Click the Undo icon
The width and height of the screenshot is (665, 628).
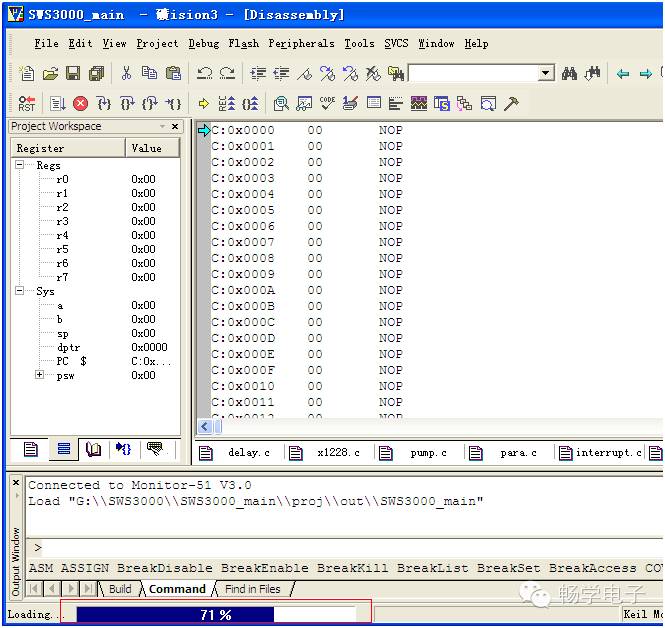coord(204,73)
